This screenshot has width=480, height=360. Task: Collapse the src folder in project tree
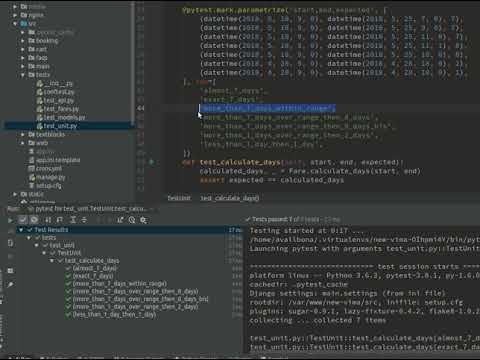15,24
